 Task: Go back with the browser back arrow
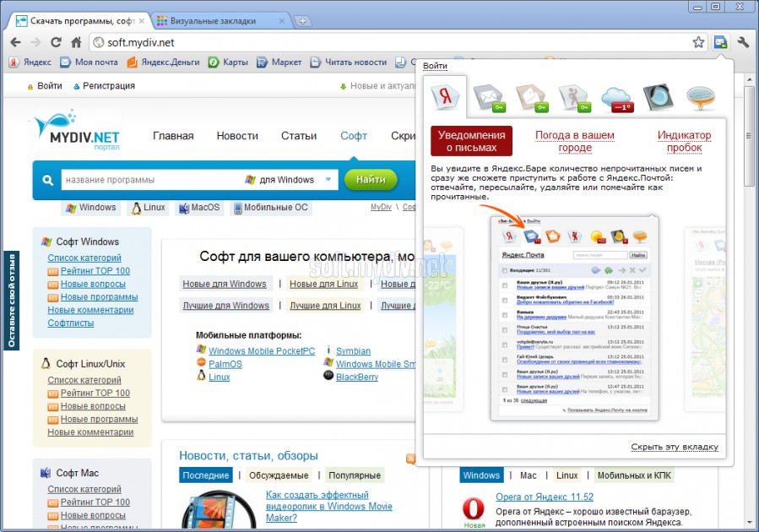(x=15, y=42)
